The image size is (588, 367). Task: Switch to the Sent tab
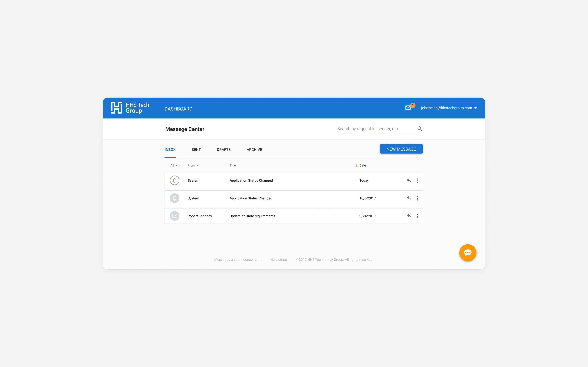coord(196,150)
